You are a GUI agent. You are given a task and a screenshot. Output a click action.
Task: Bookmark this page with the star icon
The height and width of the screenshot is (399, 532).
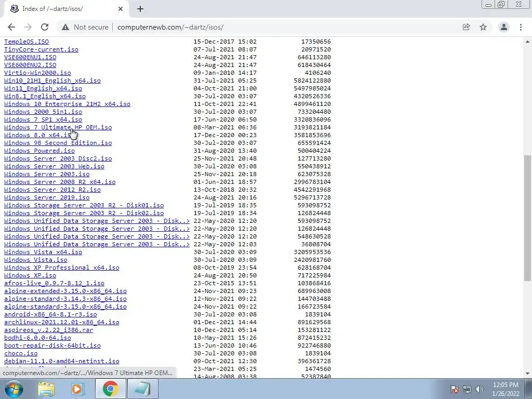pyautogui.click(x=483, y=27)
